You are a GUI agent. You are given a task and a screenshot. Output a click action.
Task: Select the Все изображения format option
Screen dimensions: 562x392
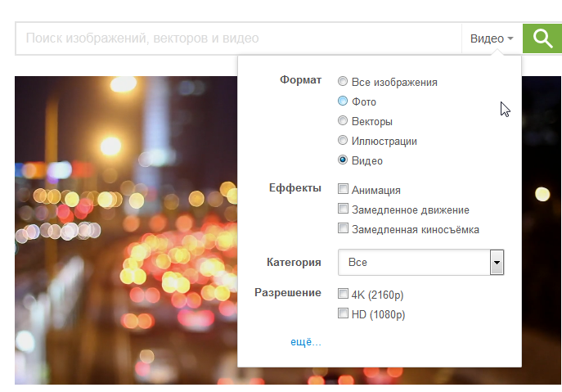coord(343,82)
